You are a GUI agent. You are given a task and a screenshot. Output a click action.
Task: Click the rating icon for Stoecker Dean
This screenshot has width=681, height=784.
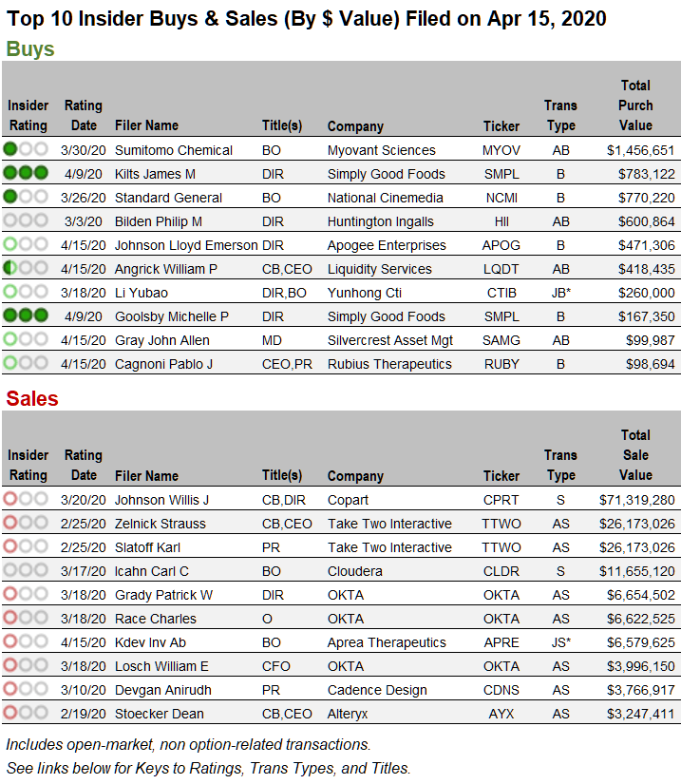(x=25, y=714)
